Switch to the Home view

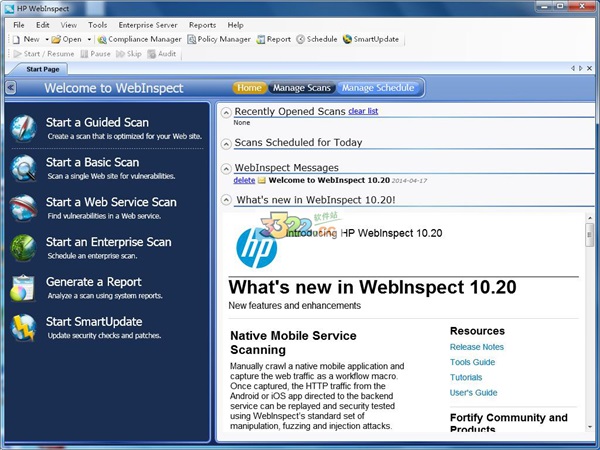[249, 88]
